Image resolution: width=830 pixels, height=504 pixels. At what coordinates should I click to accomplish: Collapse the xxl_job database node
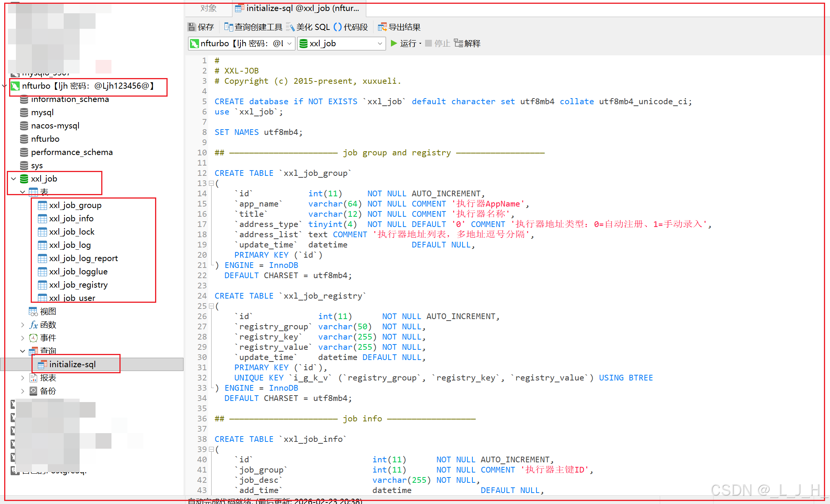tap(14, 178)
